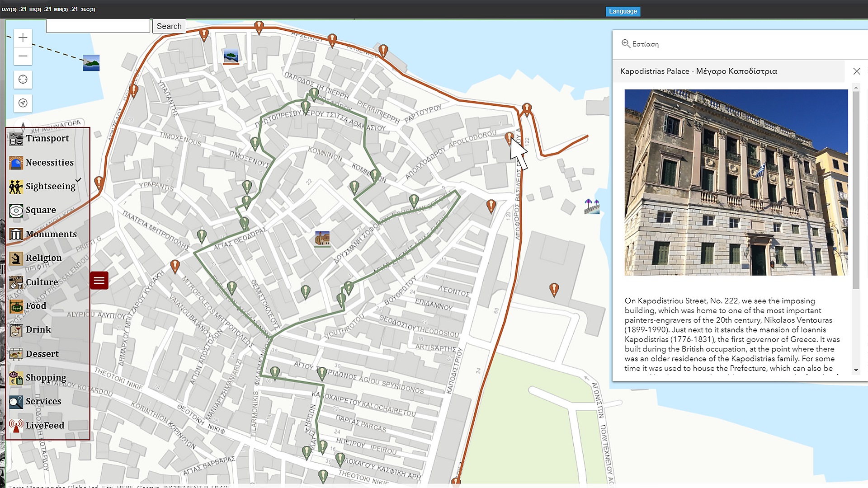Image resolution: width=868 pixels, height=488 pixels.
Task: Click the green pin at Agiou Spyridonos street
Action: coord(321,374)
